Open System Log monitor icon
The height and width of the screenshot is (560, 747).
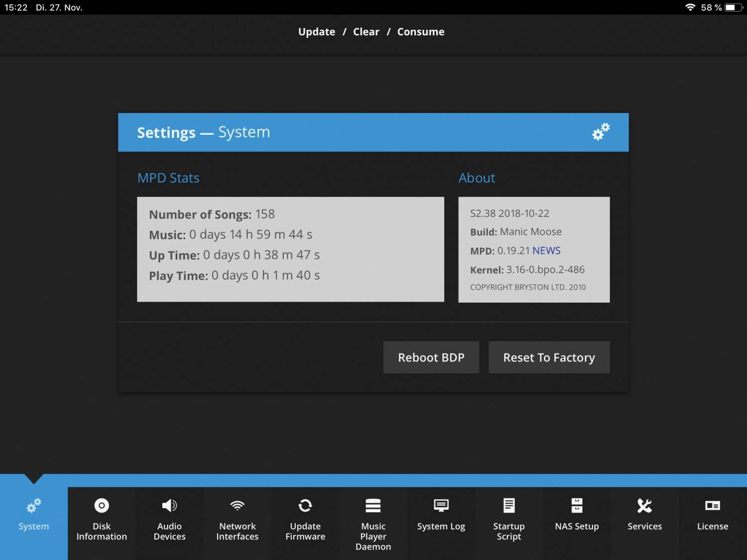[x=441, y=506]
